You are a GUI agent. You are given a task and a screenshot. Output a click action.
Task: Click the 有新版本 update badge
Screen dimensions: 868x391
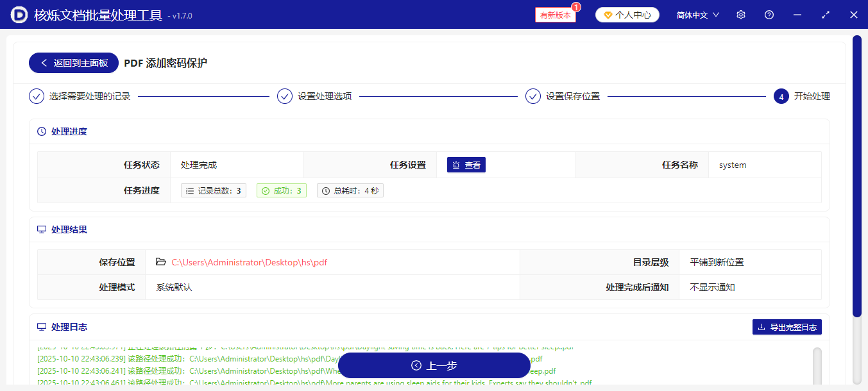[x=554, y=14]
